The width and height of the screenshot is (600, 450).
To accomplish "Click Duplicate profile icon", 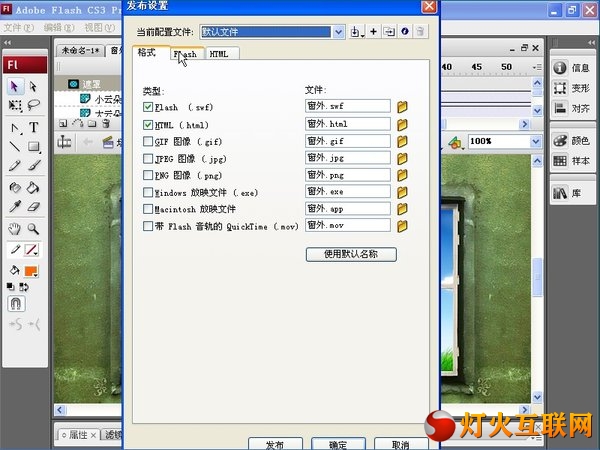I will click(x=389, y=32).
